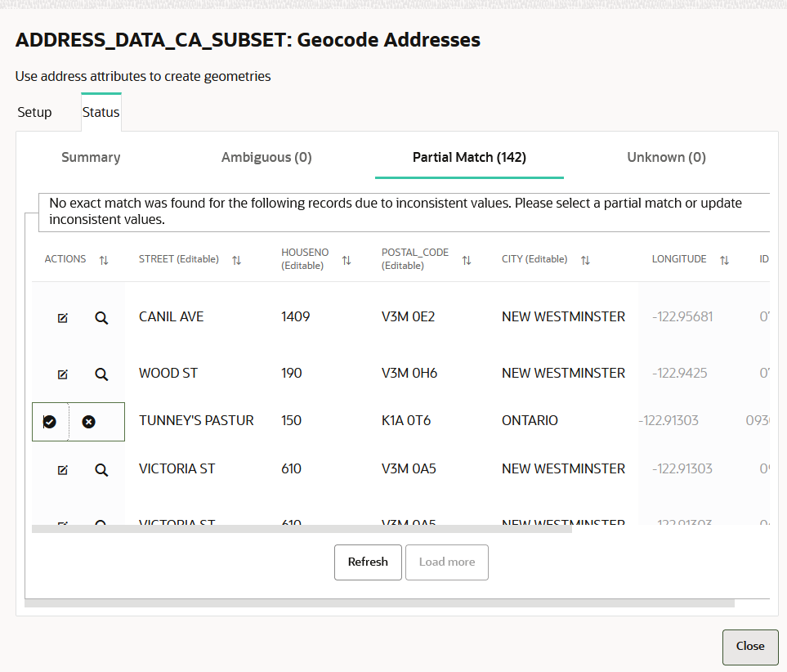The height and width of the screenshot is (672, 787).
Task: Edit the WOOD ST address row
Action: 63,374
